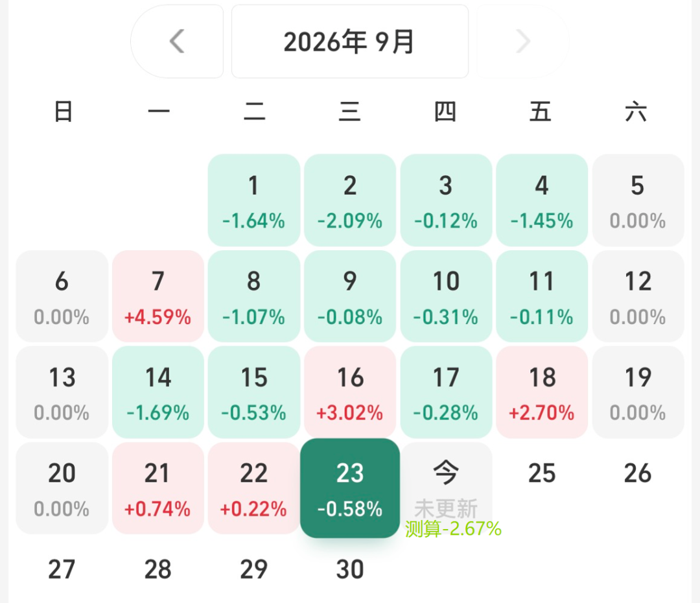Select September 21 with +0.74%

tap(158, 488)
